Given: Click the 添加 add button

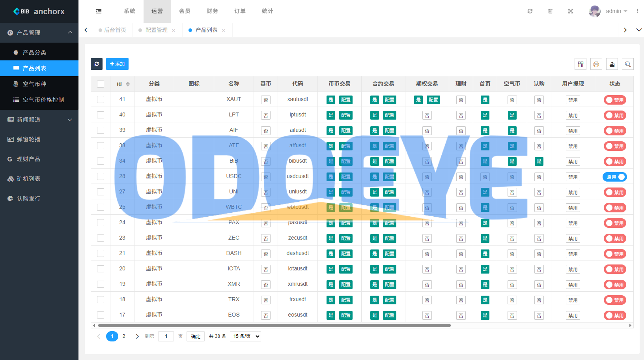Looking at the screenshot, I should point(117,64).
